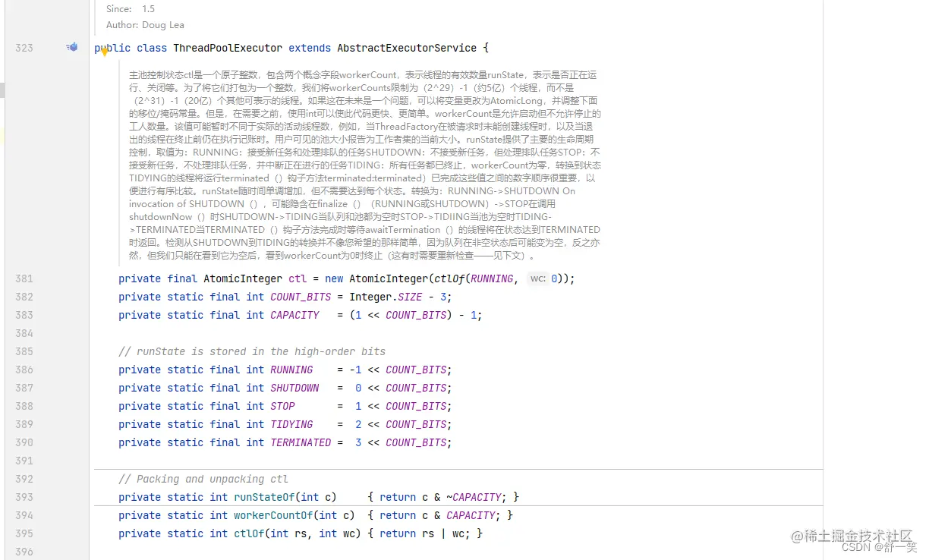Screen dimensions: 929x560
Task: Click 'new AtomicInteger' constructor on line 381
Action: point(376,278)
